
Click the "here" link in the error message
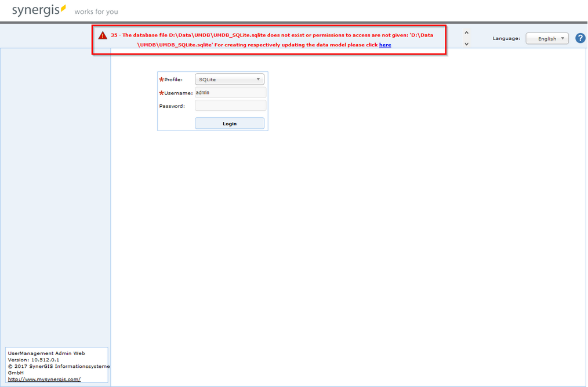pos(385,45)
